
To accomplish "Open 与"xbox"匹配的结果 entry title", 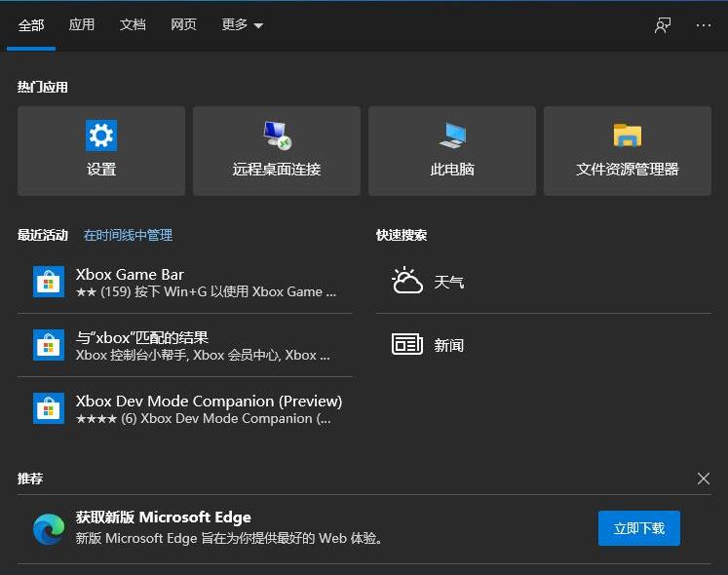I will tap(142, 337).
